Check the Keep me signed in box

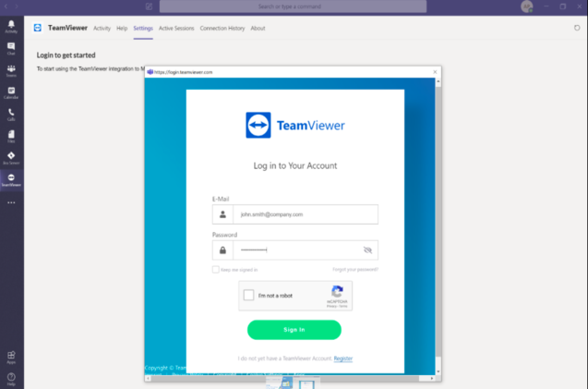click(x=216, y=270)
